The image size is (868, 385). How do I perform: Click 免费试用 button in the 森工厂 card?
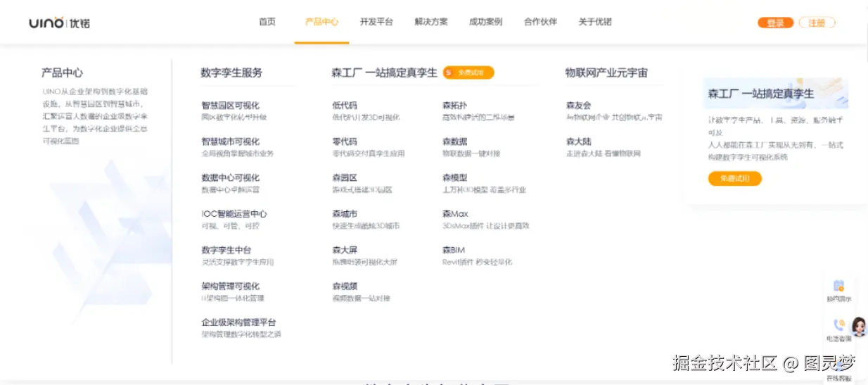(734, 179)
